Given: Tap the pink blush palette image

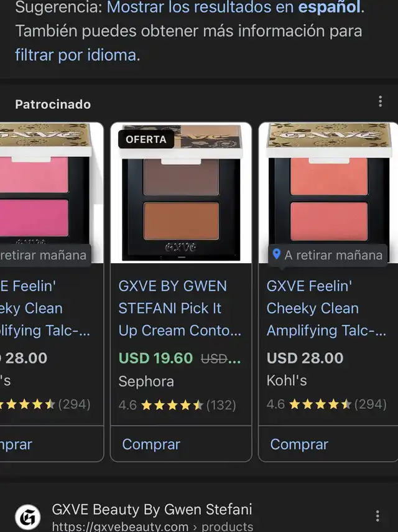Looking at the screenshot, I should [52, 193].
